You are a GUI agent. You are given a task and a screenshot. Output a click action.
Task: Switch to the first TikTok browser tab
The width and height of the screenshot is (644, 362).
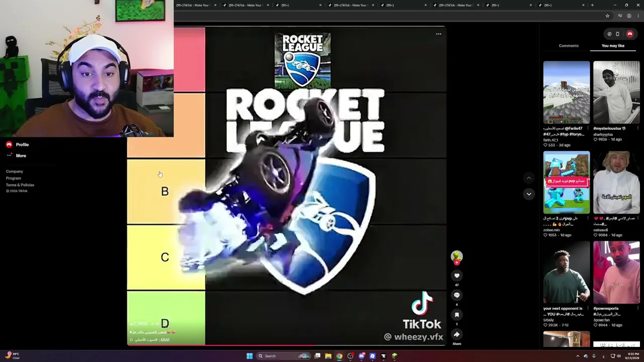[x=194, y=5]
